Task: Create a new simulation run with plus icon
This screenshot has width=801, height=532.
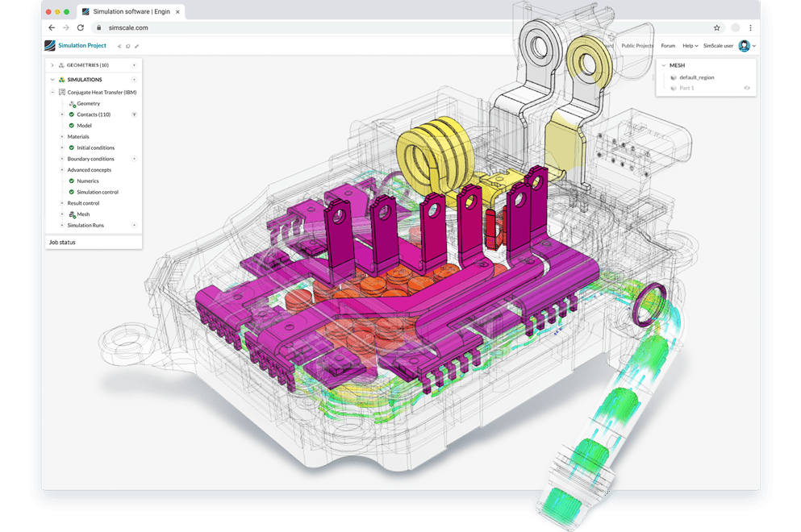Action: 134,225
